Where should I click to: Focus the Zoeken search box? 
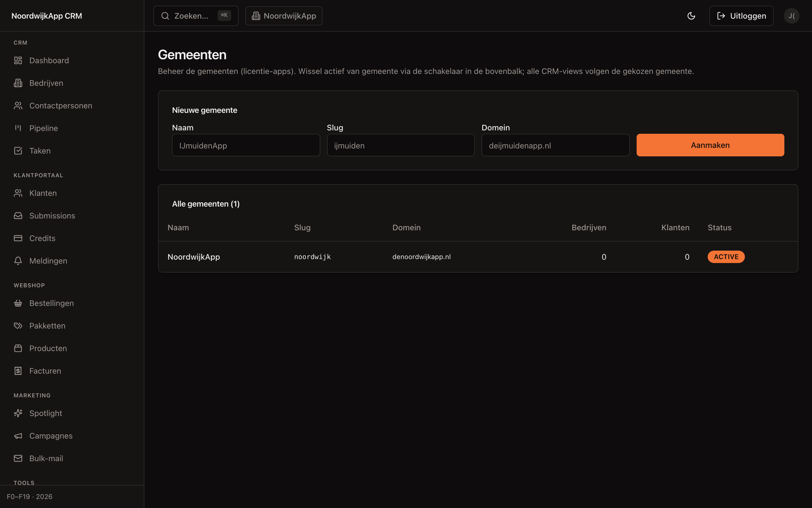coord(196,16)
